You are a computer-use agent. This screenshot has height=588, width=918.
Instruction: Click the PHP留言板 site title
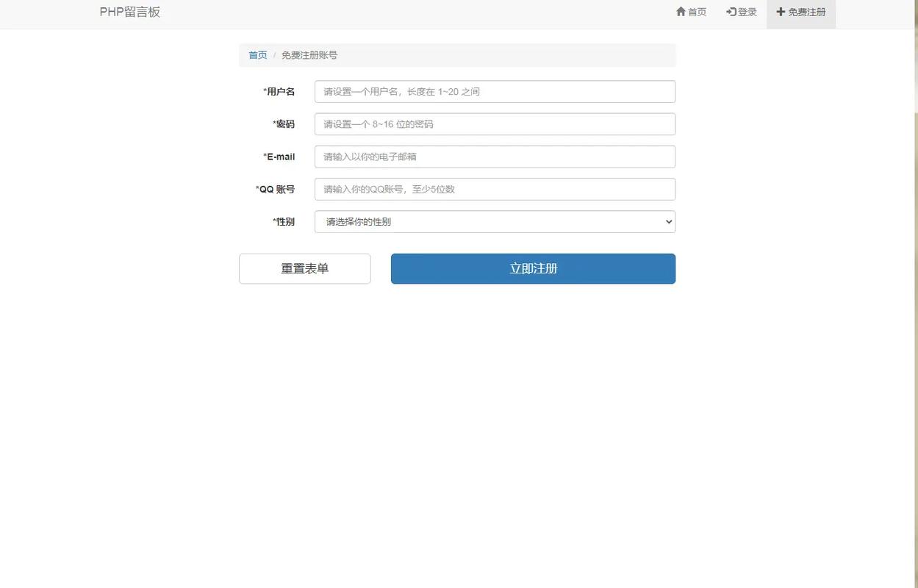(130, 11)
